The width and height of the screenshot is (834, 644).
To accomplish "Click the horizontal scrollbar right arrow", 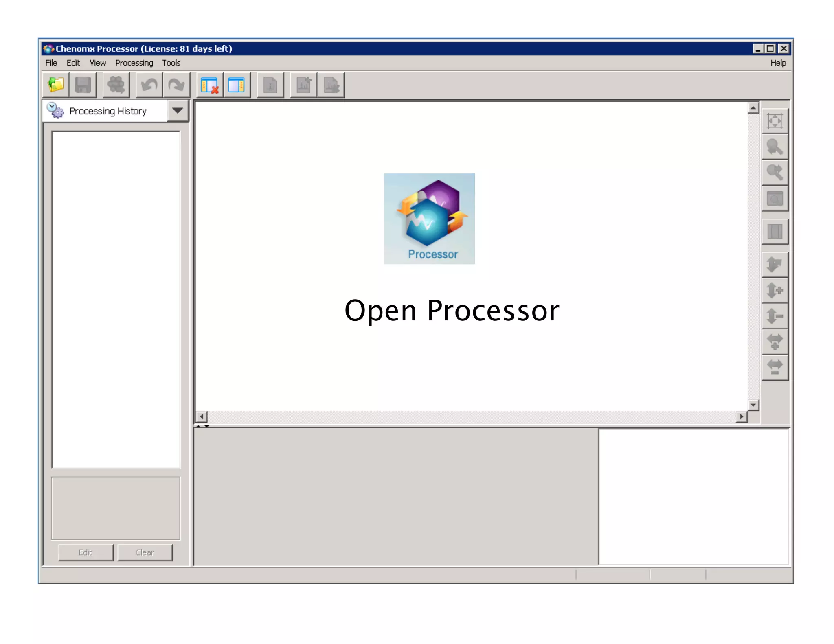I will point(742,416).
